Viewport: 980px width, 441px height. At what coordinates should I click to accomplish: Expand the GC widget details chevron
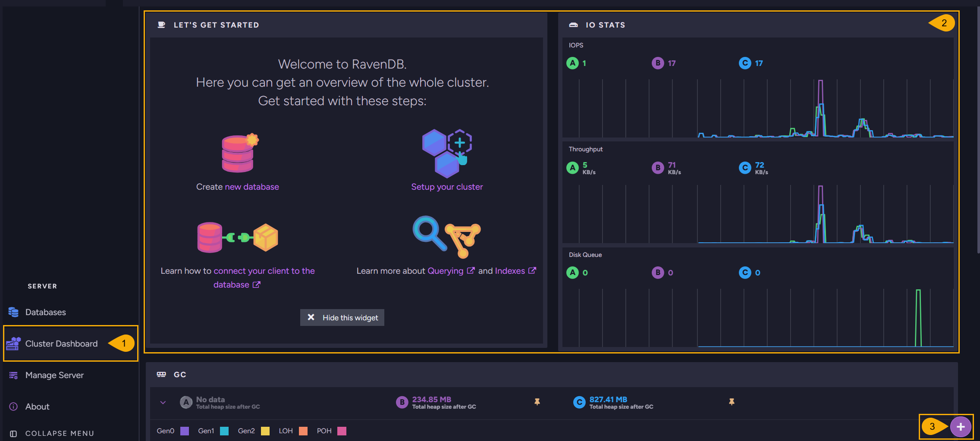[x=163, y=403]
